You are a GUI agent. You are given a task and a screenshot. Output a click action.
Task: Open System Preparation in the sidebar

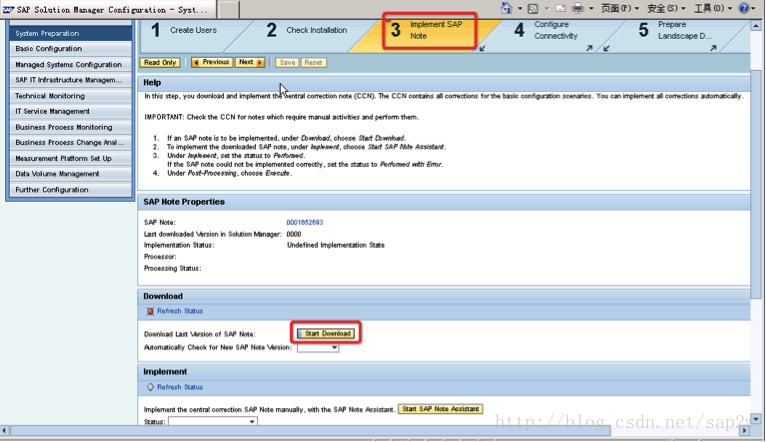70,33
